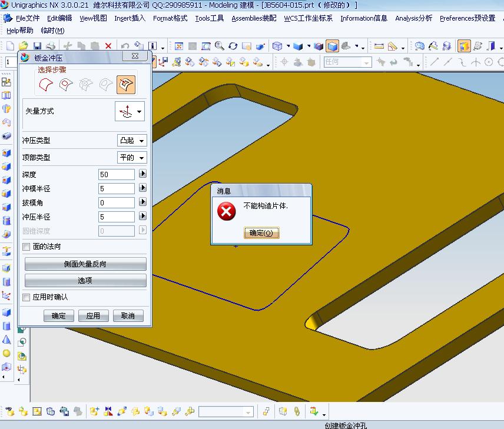The image size is (504, 429).
Task: Expand the 拔模角 value arrow menu
Action: click(142, 202)
